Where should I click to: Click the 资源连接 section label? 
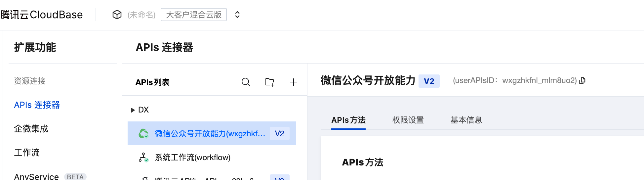point(30,81)
